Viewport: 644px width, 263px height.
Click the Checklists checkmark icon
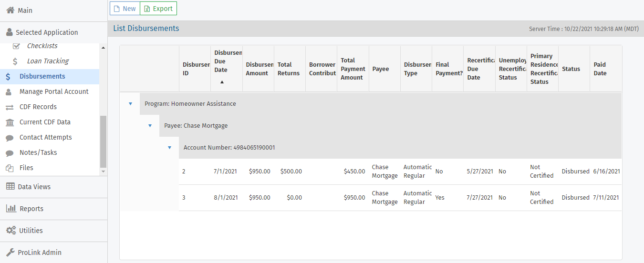[16, 46]
